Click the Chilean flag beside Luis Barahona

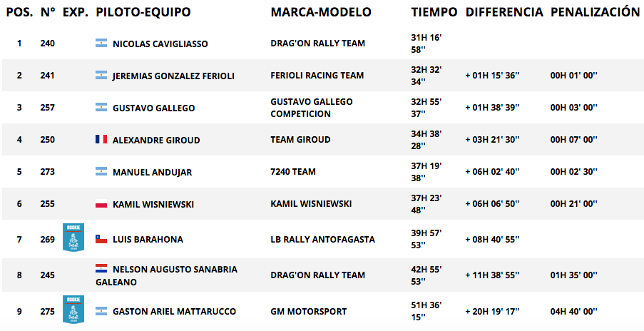(x=101, y=239)
